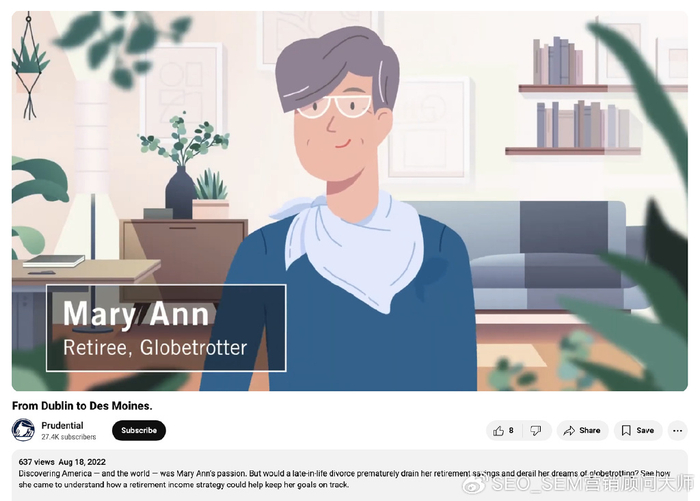Click the Share text label

click(590, 430)
